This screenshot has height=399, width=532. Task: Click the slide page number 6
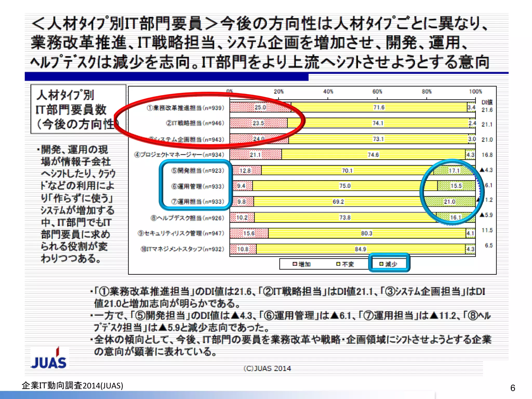point(513,388)
